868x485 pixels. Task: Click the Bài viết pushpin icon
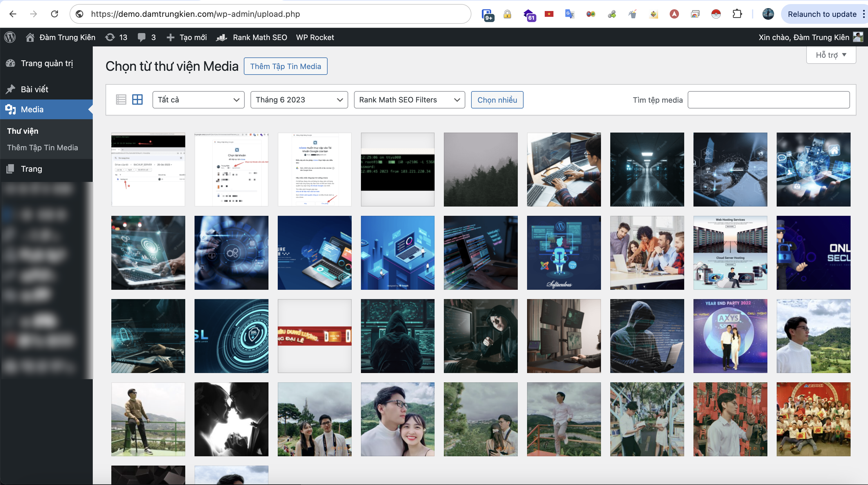click(10, 89)
